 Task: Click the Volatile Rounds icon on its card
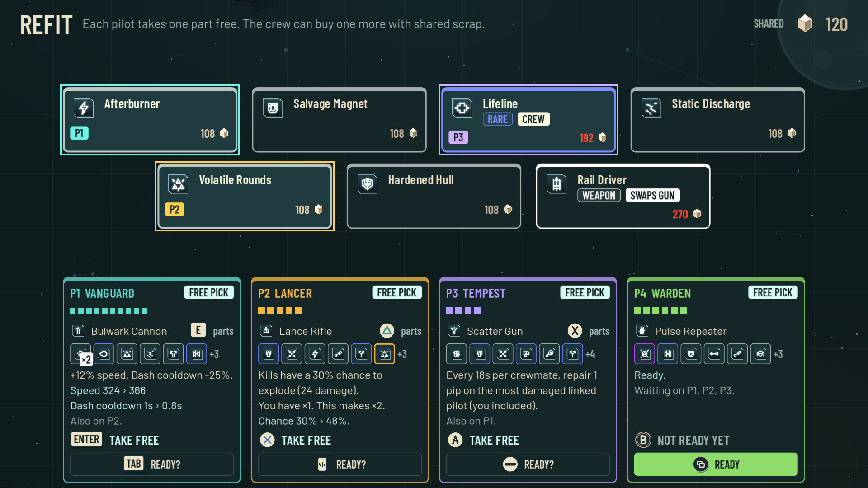click(178, 184)
